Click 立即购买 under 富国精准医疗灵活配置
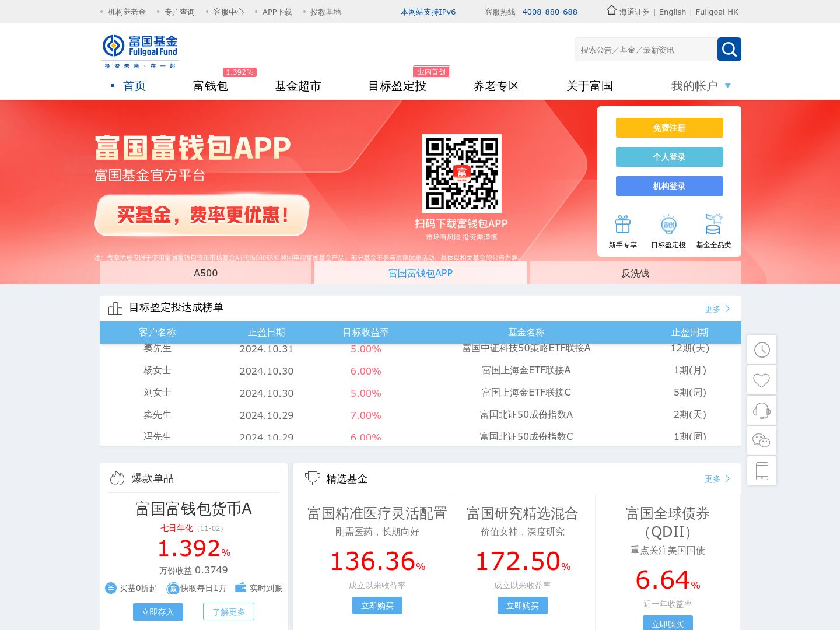Viewport: 840px width, 630px height. [377, 605]
